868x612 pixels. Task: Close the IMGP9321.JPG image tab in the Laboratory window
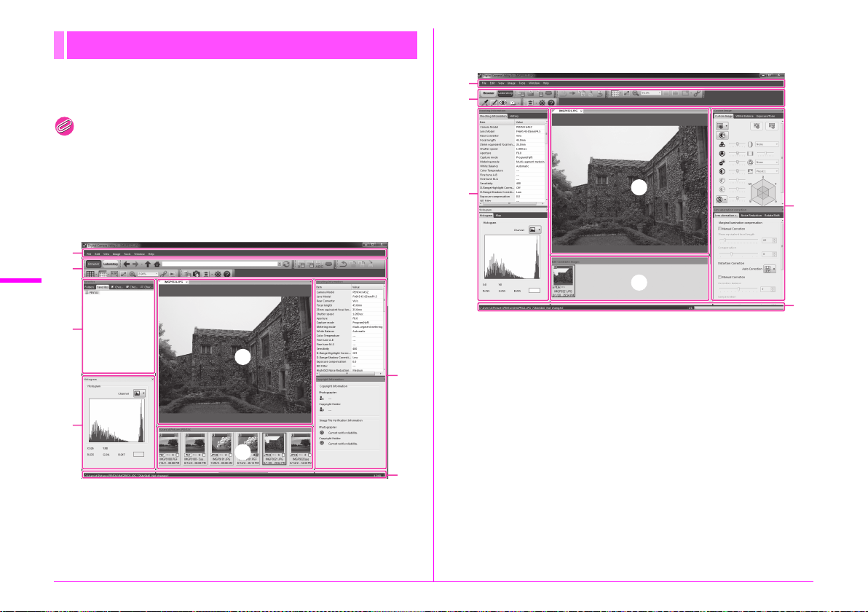click(x=581, y=111)
